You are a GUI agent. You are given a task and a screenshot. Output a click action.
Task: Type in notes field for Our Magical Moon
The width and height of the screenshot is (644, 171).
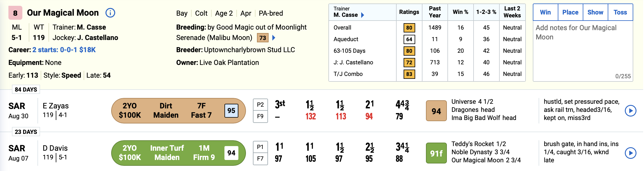click(x=582, y=49)
